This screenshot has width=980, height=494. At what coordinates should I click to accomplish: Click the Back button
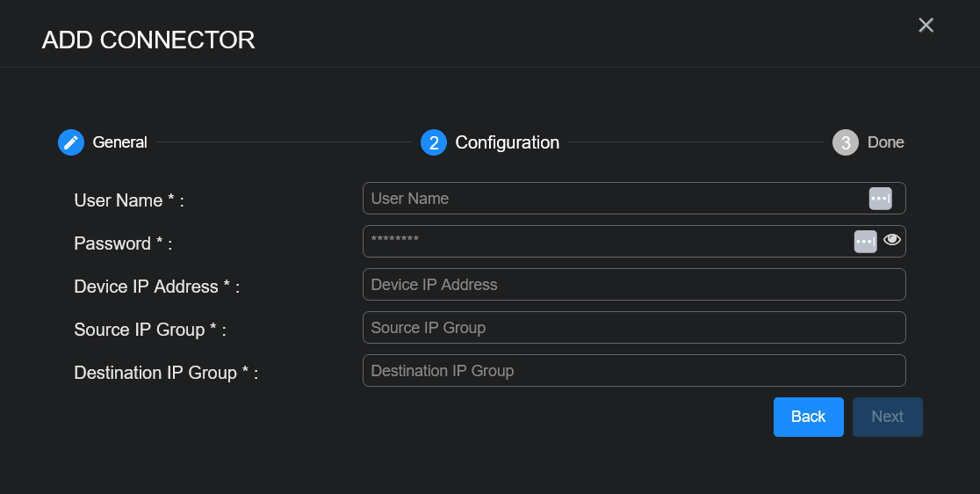coord(808,417)
